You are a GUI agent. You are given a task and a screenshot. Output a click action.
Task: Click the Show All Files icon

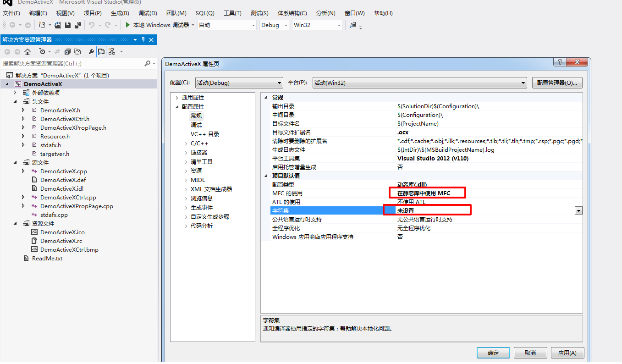tap(77, 52)
